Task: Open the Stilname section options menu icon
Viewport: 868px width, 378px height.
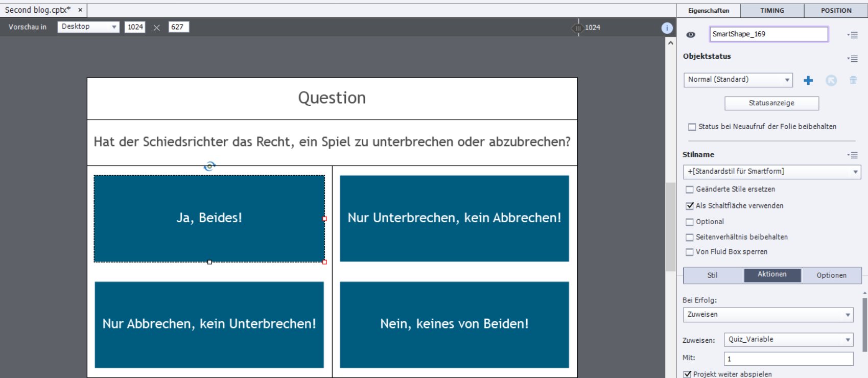Action: [852, 155]
